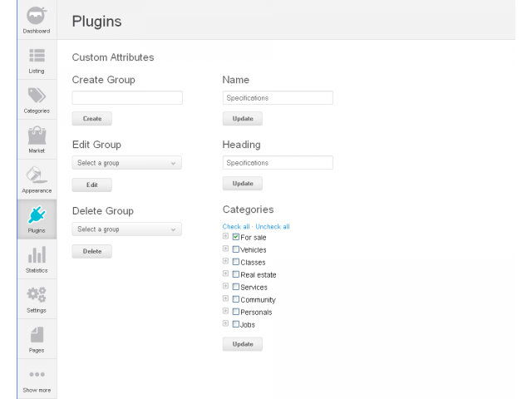
Task: Expand the Services category tree
Action: tap(225, 287)
